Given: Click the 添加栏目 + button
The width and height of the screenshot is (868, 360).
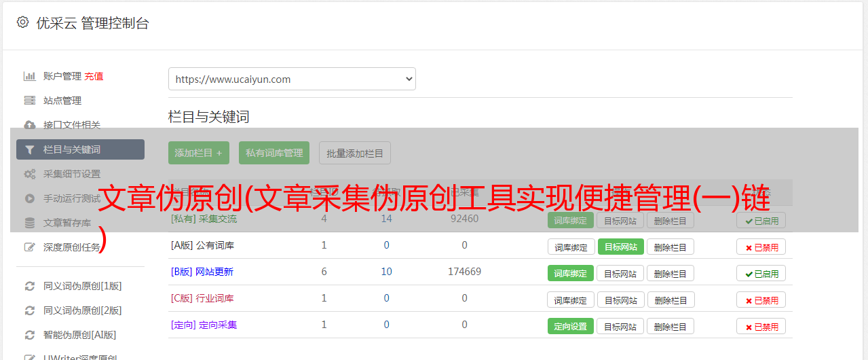Looking at the screenshot, I should (199, 153).
